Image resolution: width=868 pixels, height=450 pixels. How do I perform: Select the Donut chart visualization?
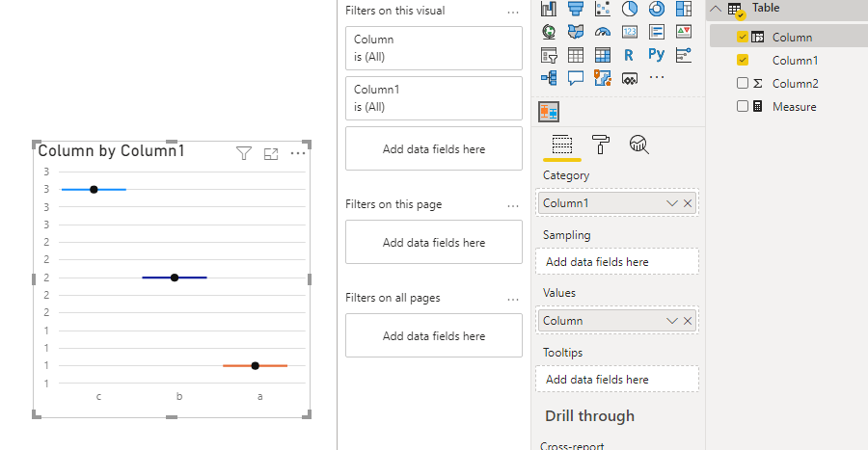pos(657,9)
